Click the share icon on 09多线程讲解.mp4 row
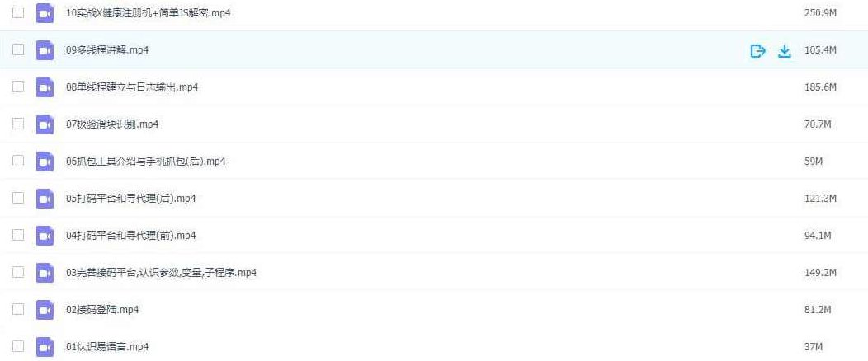This screenshot has height=361, width=868. [x=757, y=51]
